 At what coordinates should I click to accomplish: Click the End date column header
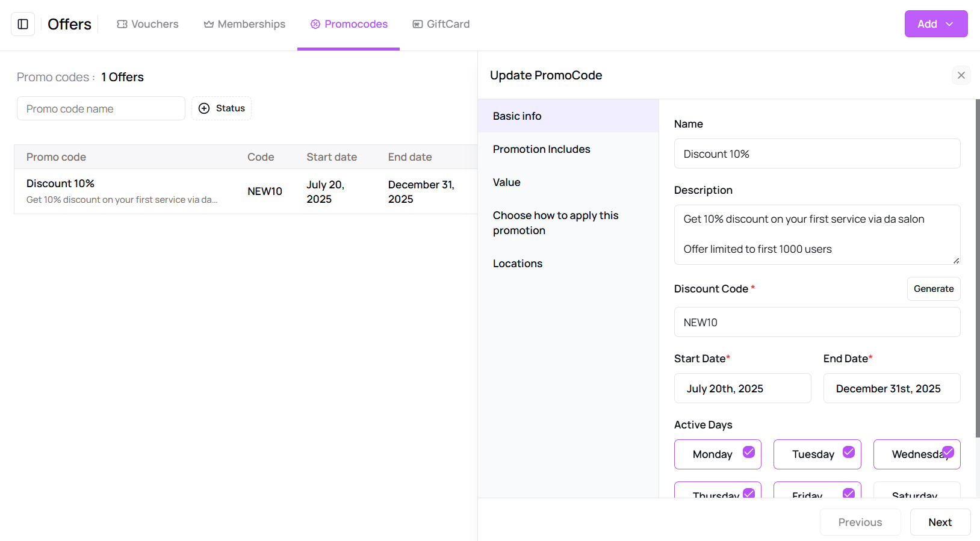click(410, 157)
